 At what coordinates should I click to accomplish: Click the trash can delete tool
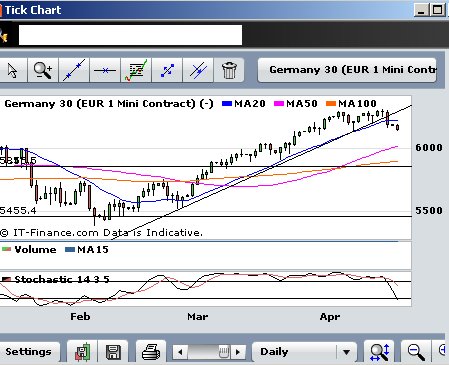229,70
